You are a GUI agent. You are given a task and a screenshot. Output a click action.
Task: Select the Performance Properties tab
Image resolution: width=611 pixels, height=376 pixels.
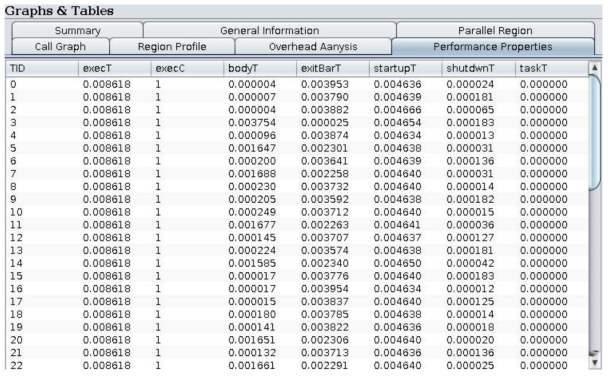(x=493, y=47)
